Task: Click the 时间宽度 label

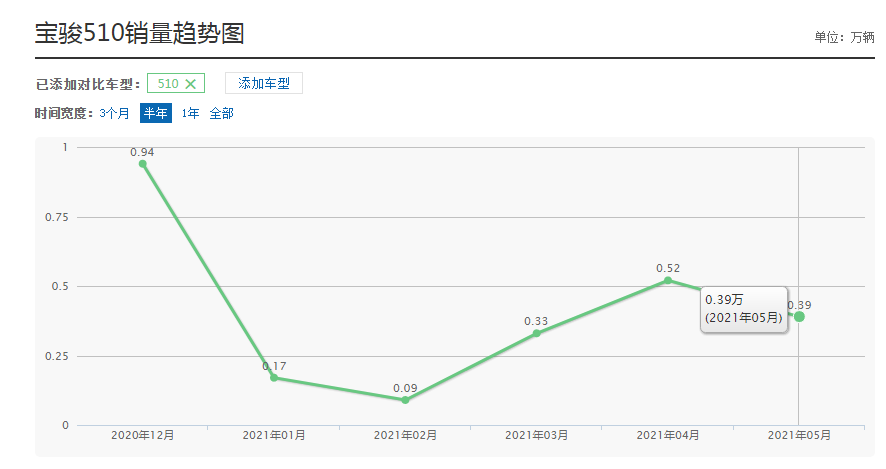Action: pos(64,114)
